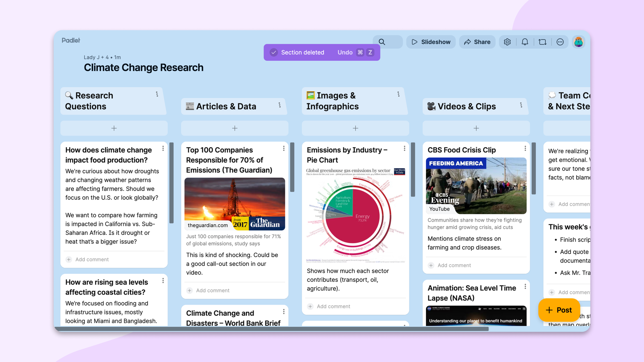Click the Climate Change Research title

[x=144, y=68]
